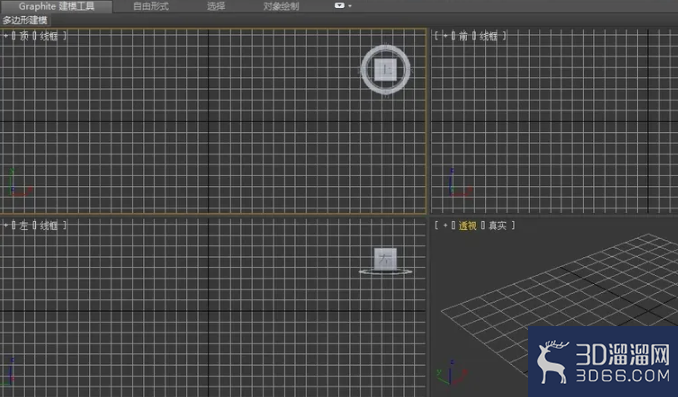
Task: Open the plus menu of the 左 viewport
Action: (6, 225)
